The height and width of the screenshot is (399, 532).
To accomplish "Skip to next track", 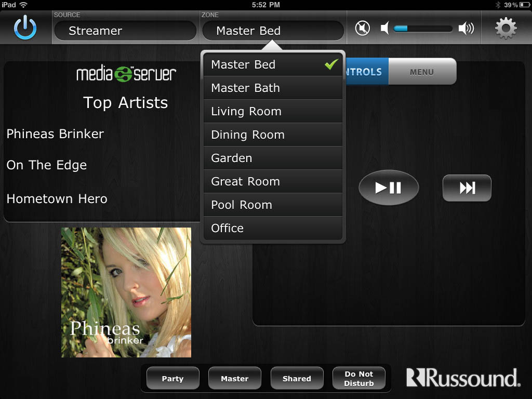I will tap(467, 188).
